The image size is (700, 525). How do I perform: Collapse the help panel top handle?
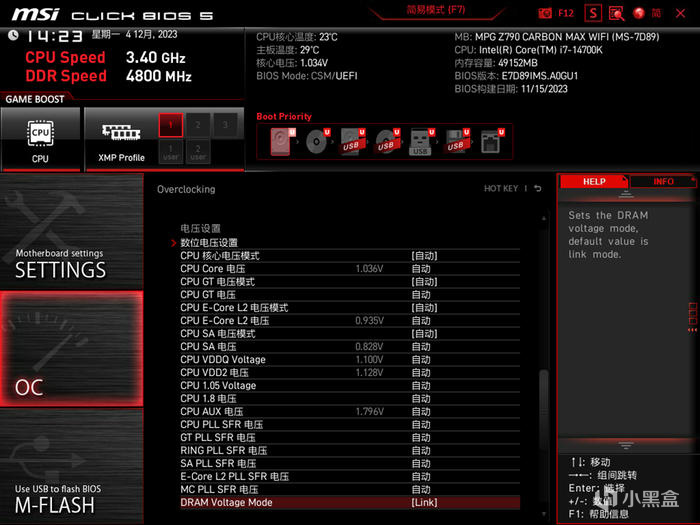pos(626,194)
